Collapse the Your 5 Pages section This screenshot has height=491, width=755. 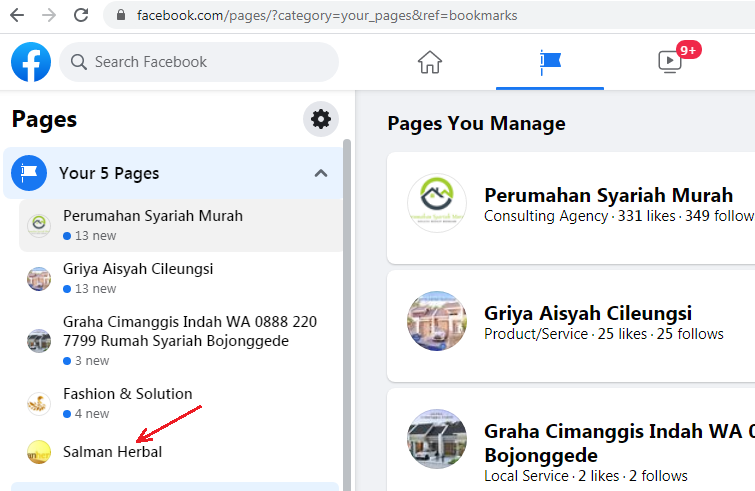click(321, 173)
